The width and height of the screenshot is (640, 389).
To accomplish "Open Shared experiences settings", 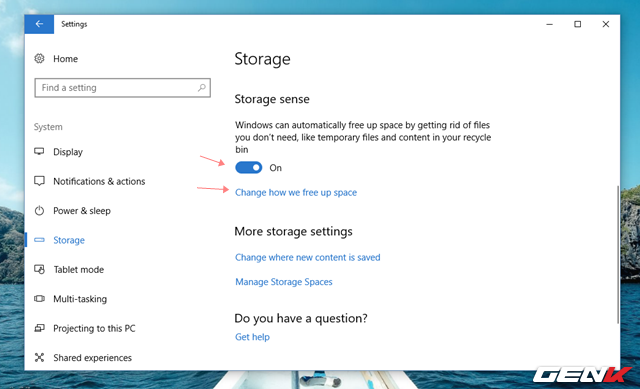I will click(x=92, y=358).
